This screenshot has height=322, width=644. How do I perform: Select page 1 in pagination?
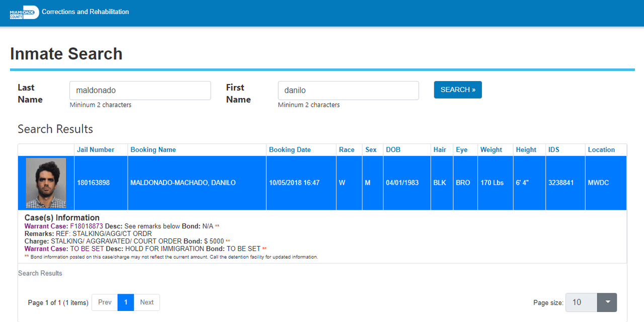coord(126,302)
